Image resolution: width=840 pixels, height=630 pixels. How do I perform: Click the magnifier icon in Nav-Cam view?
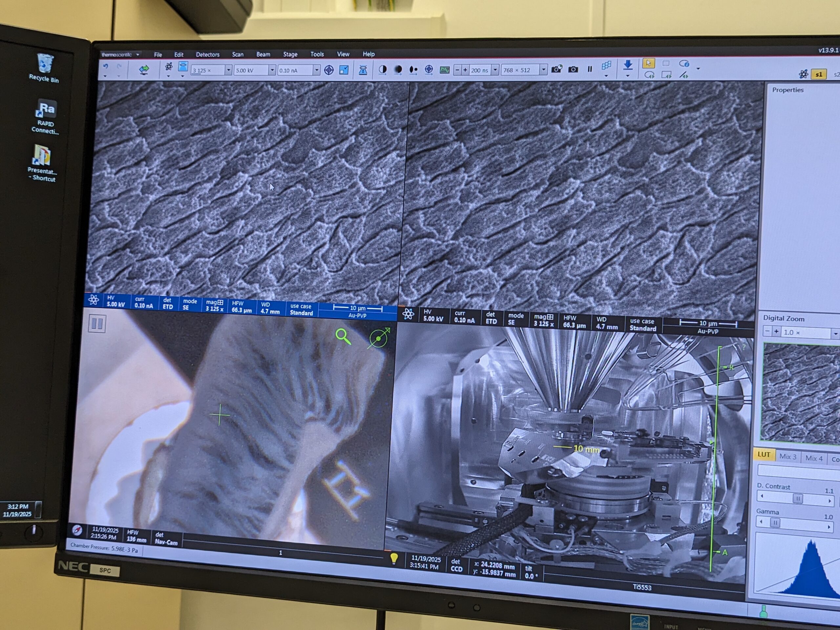[x=343, y=336]
